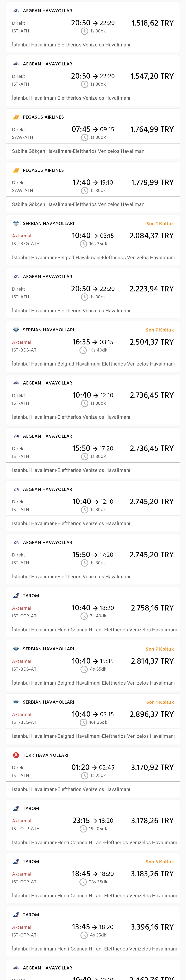Image resolution: width=186 pixels, height=980 pixels.
Task: Select the 3.396,16 TRY Tarom fare
Action: coord(152,927)
